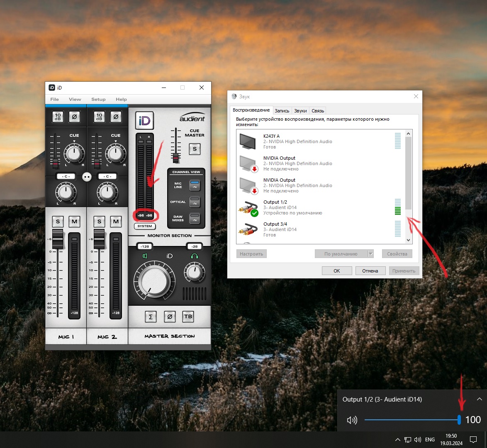
Task: Toggle phase invert on Mic 1 channel
Action: point(74,117)
